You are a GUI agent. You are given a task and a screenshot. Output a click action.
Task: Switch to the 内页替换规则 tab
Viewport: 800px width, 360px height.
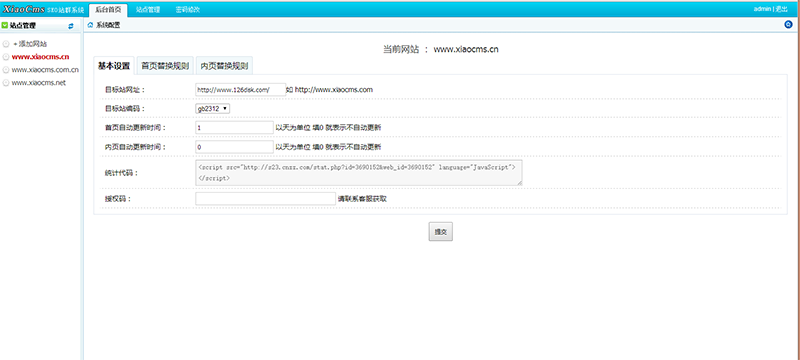(x=224, y=66)
